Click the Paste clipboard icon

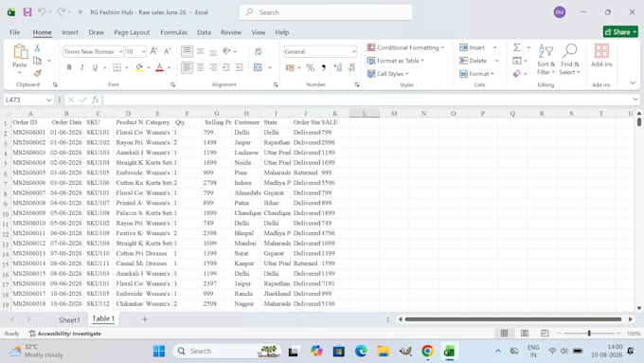pos(20,52)
